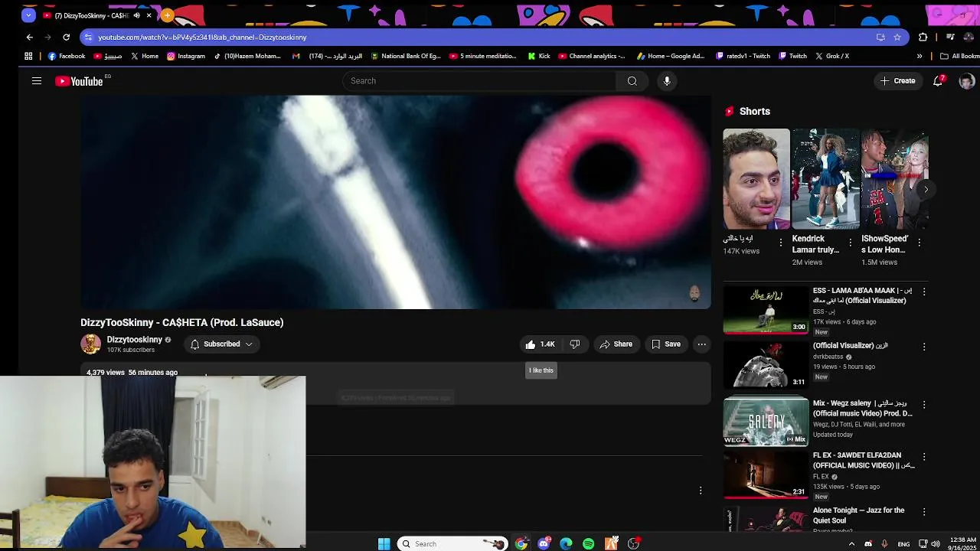The width and height of the screenshot is (980, 551).
Task: Click the browser address bar URL
Action: [x=202, y=37]
